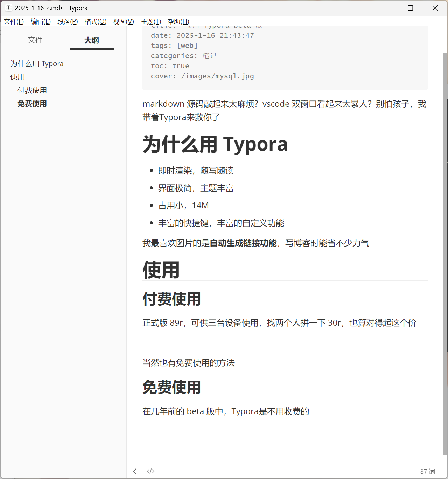
Task: Click bullet 丰富的快捷键，丰富的自定义功能
Action: [221, 223]
